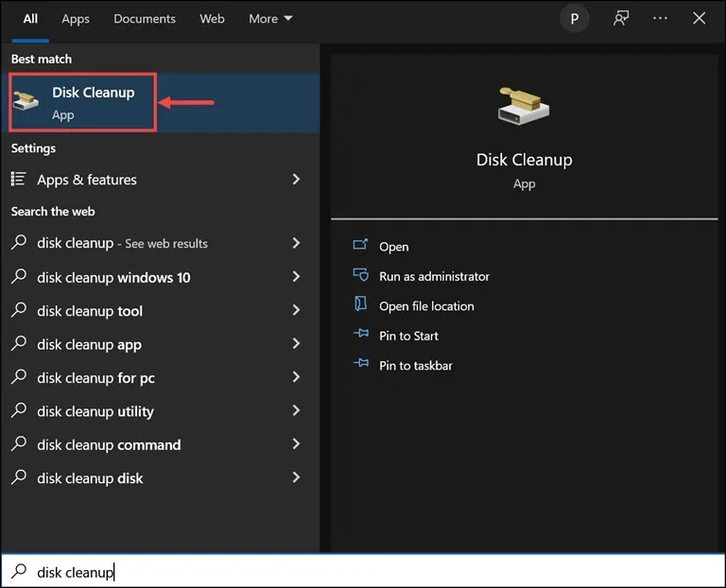This screenshot has width=726, height=588.
Task: Select web suggestion disk cleanup utility
Action: point(160,410)
